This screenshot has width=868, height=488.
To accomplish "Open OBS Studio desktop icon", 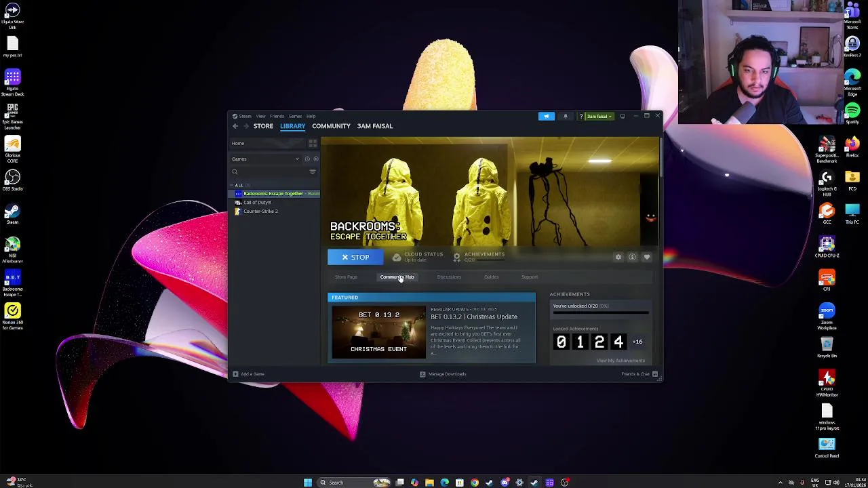I will click(x=12, y=180).
